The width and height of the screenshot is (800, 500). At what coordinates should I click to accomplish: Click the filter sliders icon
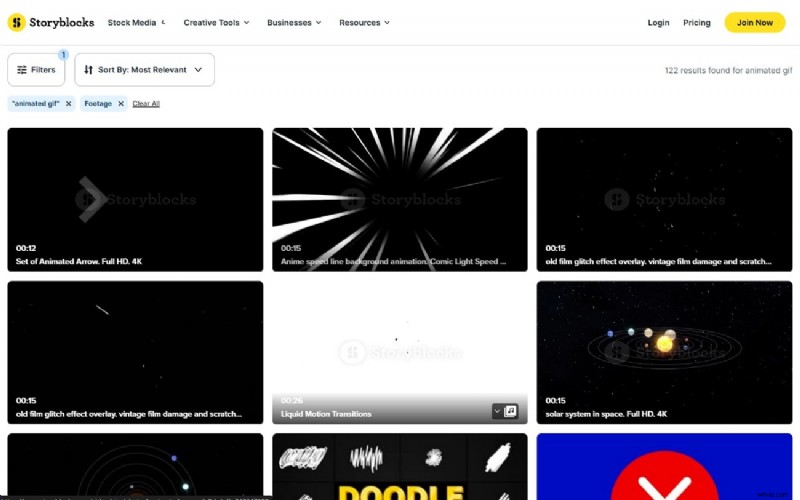pos(22,70)
